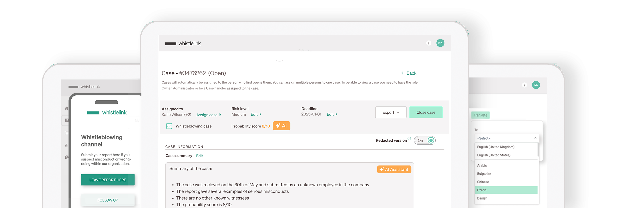The image size is (644, 208).
Task: Tap FOLLOW UP button on the phone
Action: point(108,200)
